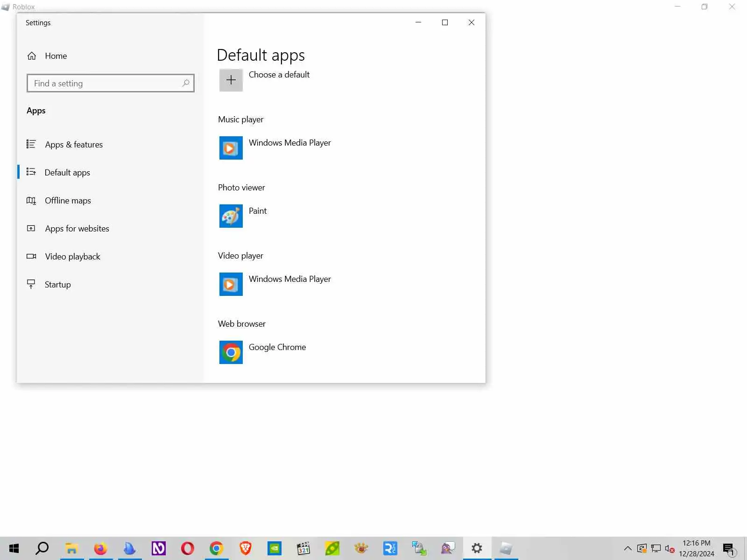
Task: Launch Brave browser from the taskbar
Action: pos(246,548)
